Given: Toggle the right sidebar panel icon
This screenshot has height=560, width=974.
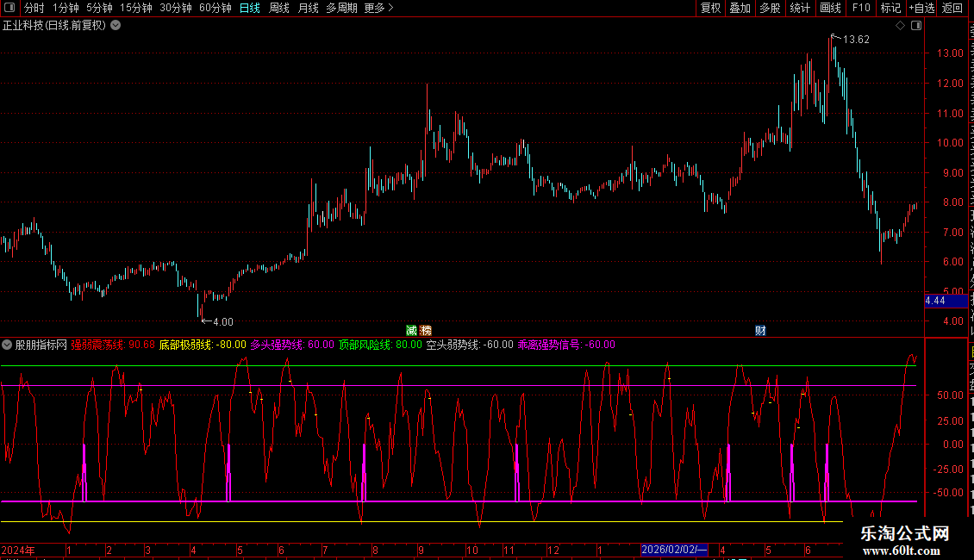Looking at the screenshot, I should [916, 26].
